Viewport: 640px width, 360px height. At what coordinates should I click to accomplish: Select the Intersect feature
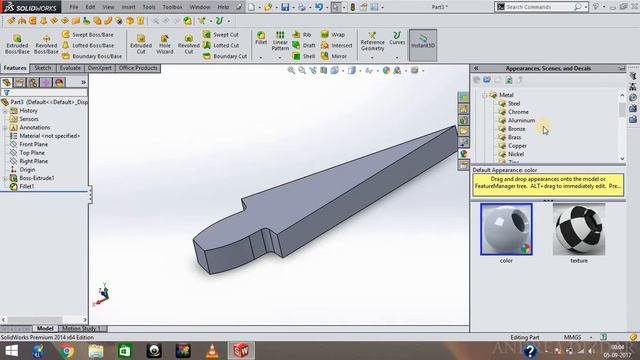click(337, 45)
